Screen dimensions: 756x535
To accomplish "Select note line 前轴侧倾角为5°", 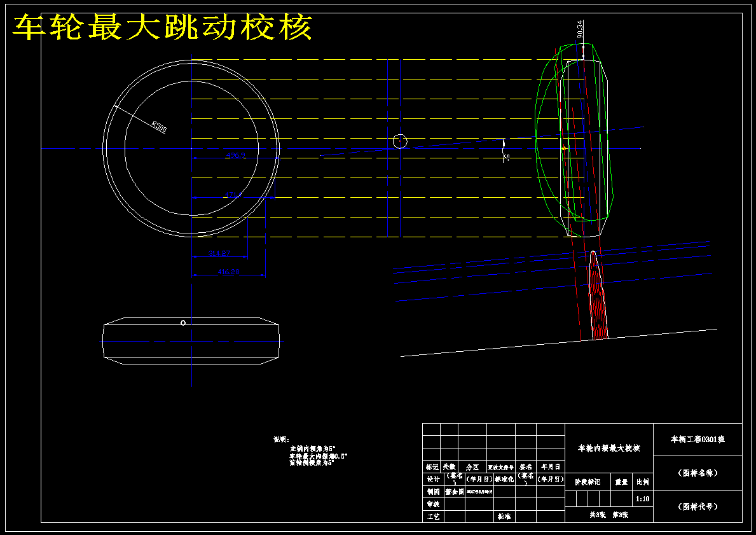I will coord(312,462).
